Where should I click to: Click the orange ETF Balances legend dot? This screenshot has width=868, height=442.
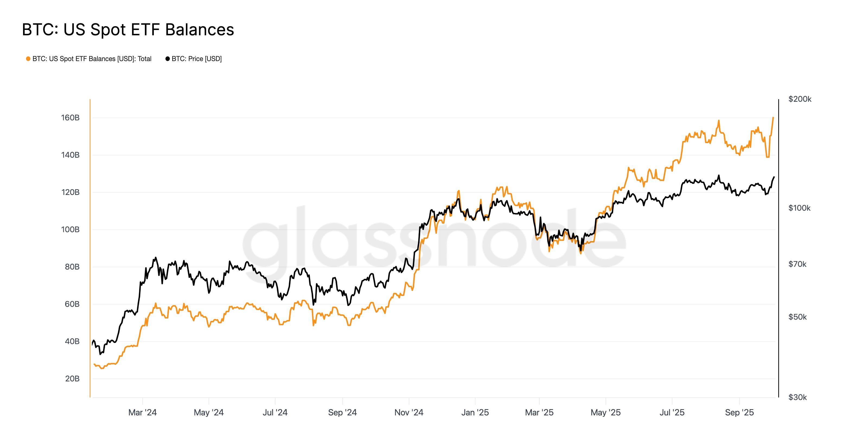[x=28, y=59]
